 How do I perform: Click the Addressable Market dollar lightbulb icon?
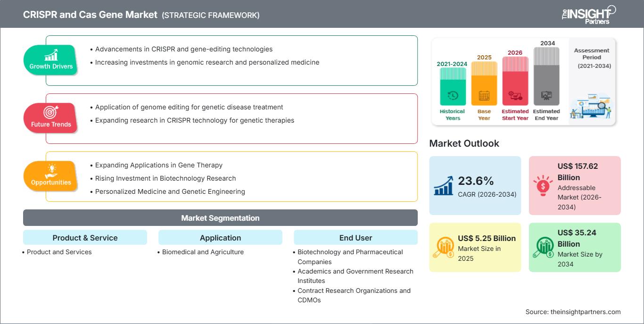click(x=543, y=185)
